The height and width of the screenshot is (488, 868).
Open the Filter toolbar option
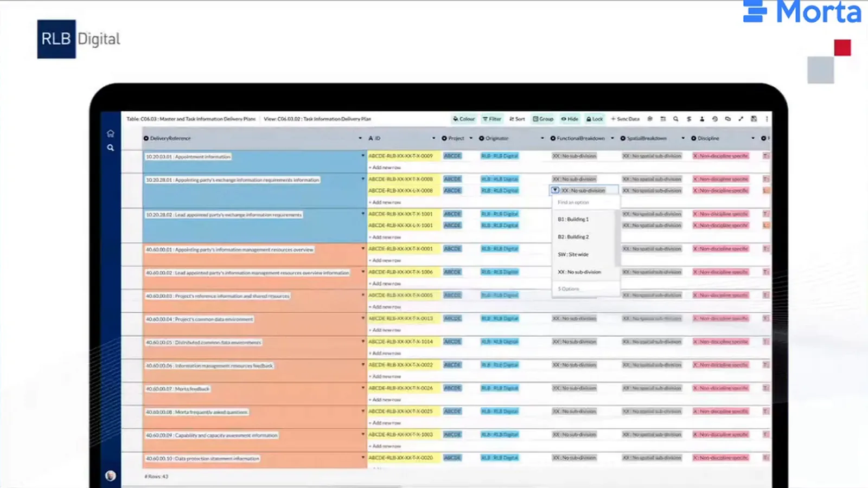tap(492, 119)
